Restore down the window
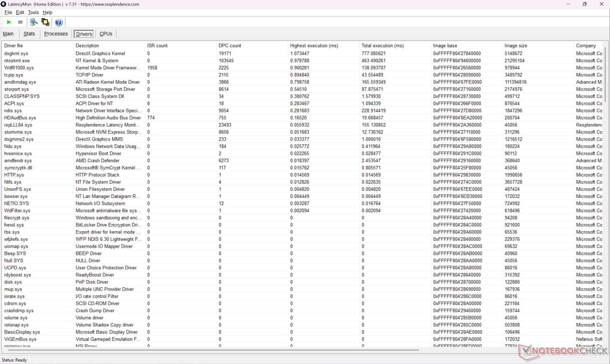The height and width of the screenshot is (364, 610). point(585,4)
